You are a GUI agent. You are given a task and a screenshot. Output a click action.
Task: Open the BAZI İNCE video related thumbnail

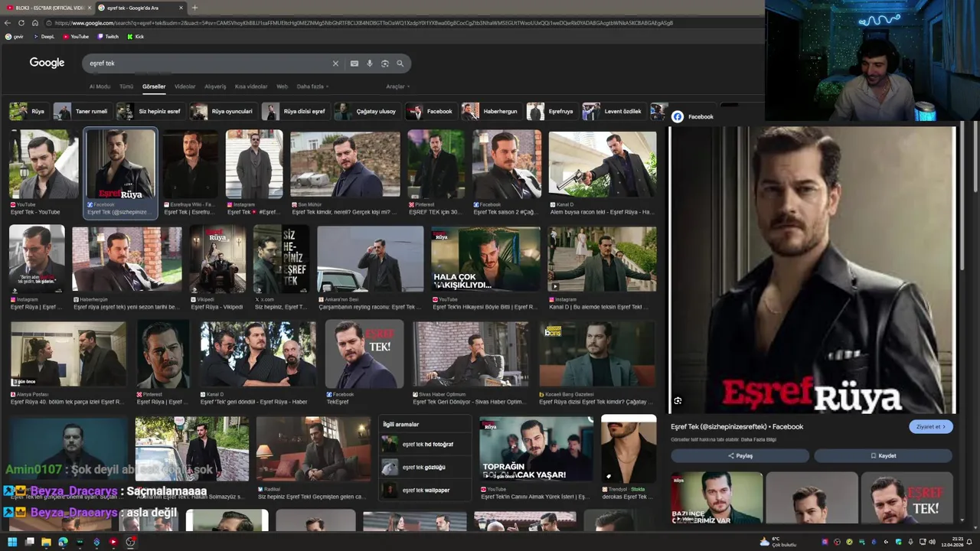click(x=717, y=497)
